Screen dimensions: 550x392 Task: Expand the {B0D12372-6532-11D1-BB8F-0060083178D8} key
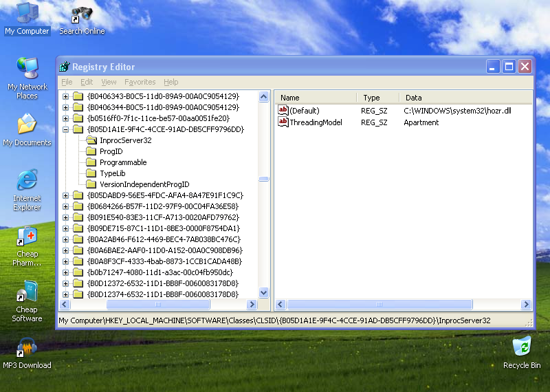tap(65, 283)
